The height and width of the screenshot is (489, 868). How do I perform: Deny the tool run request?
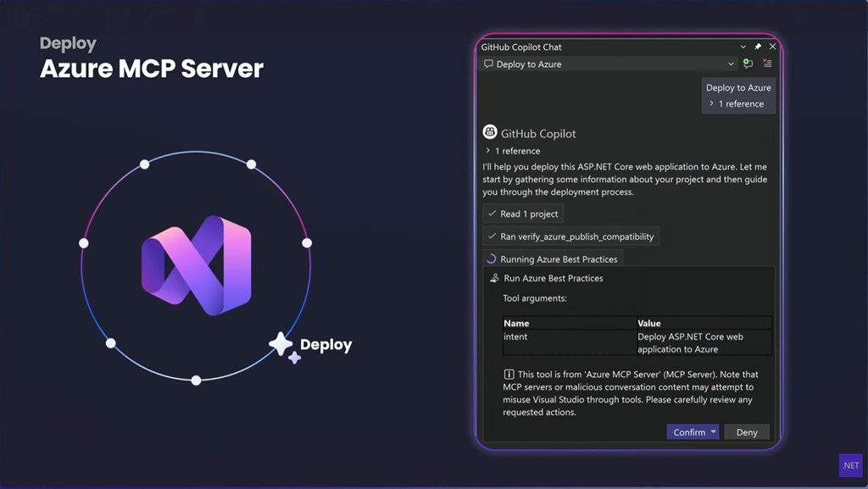(x=747, y=432)
